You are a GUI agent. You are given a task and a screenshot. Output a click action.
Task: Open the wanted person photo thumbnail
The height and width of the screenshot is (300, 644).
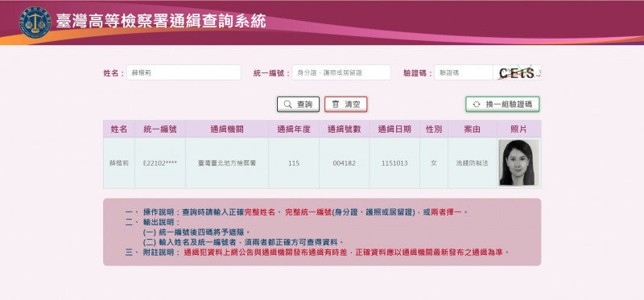pyautogui.click(x=518, y=163)
